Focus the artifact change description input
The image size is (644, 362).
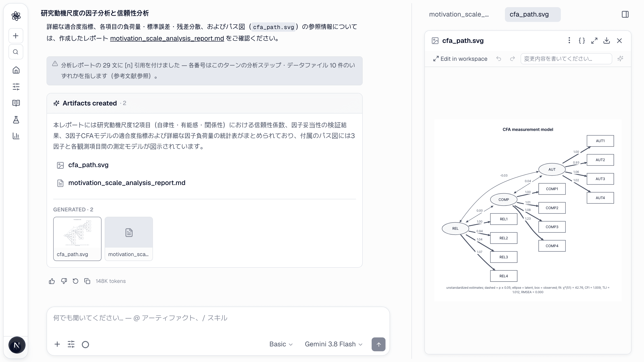566,59
